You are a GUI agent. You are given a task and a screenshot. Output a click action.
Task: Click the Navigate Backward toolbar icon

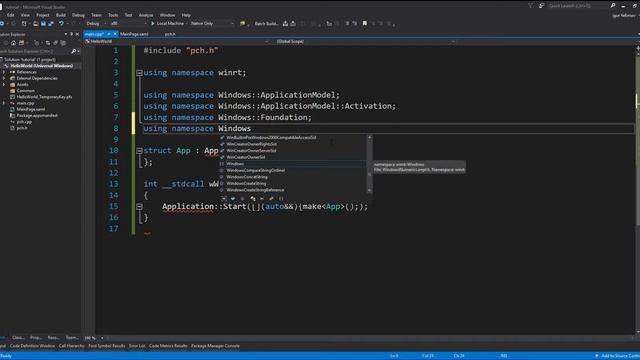click(2, 24)
